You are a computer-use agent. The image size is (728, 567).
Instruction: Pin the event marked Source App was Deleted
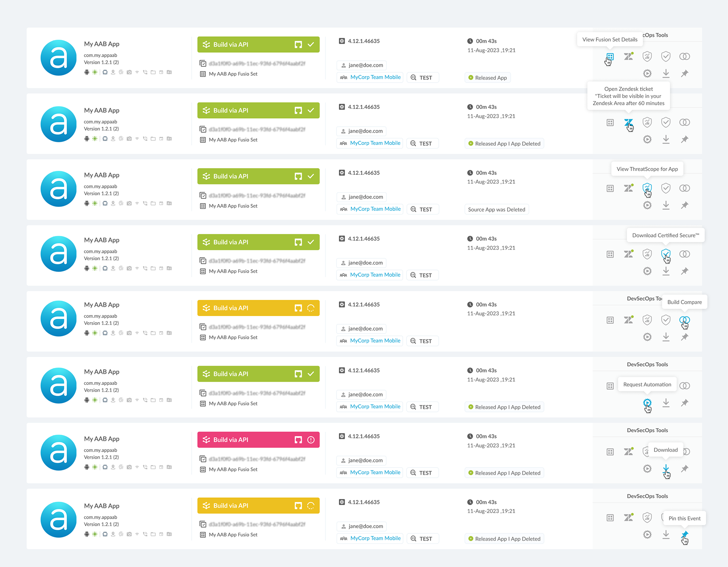684,205
